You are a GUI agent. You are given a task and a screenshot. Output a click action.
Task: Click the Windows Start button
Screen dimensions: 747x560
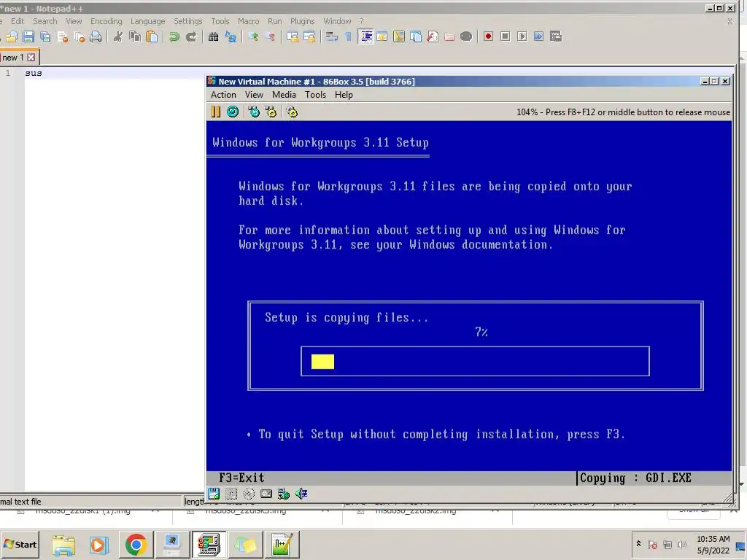tap(20, 544)
